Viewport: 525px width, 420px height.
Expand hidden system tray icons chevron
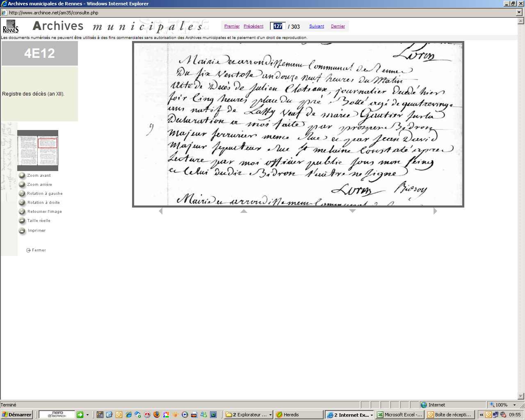[x=482, y=415]
